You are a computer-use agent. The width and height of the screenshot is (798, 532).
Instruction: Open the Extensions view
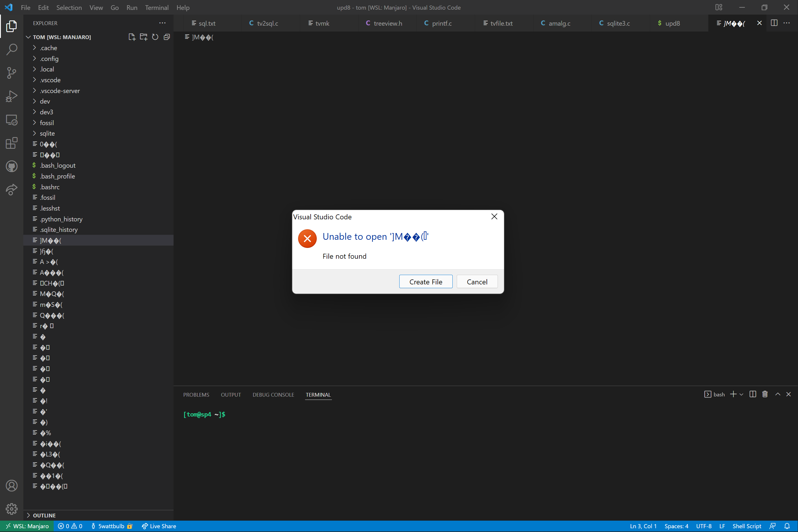12,143
